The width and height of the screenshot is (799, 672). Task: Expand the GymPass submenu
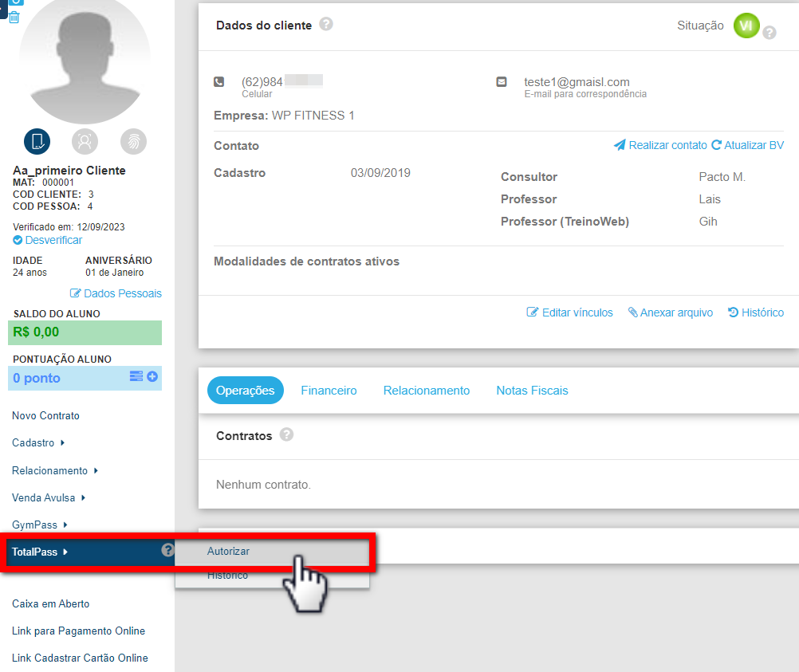[x=39, y=525]
